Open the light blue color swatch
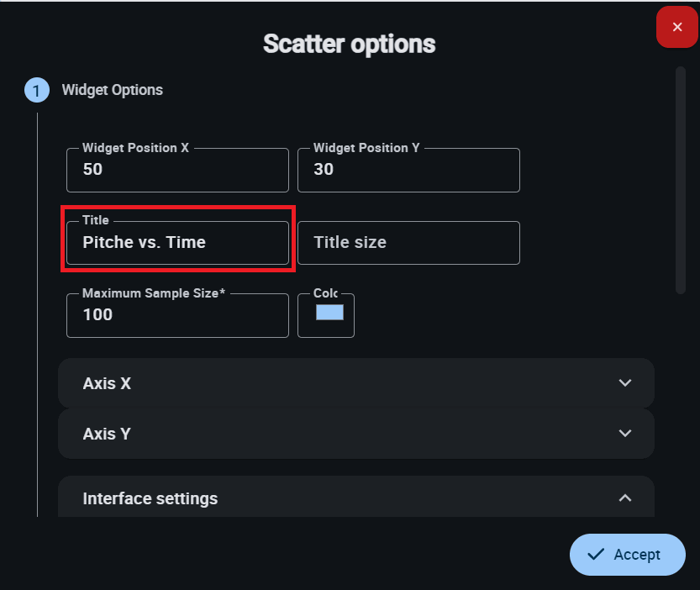 (x=329, y=313)
